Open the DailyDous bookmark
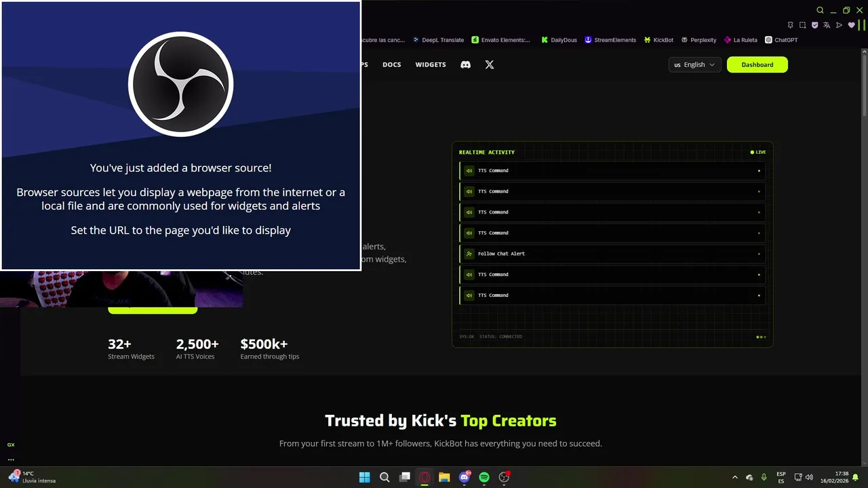This screenshot has width=868, height=488. [x=559, y=40]
